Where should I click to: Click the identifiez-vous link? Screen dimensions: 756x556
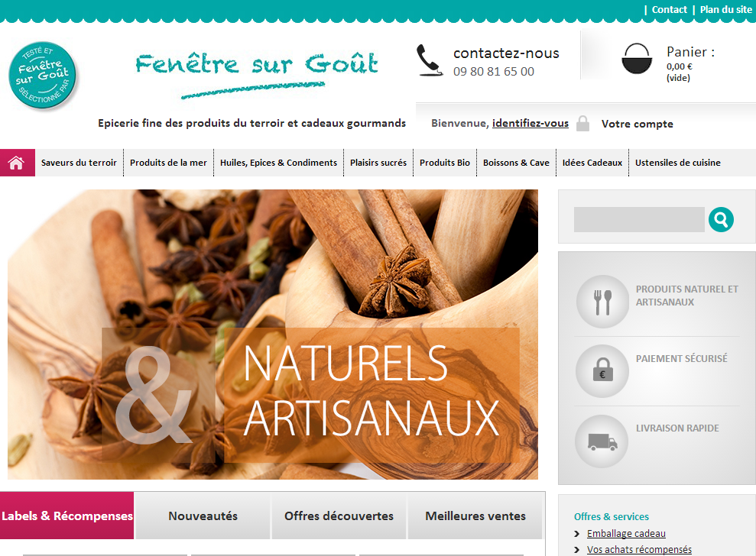point(530,123)
